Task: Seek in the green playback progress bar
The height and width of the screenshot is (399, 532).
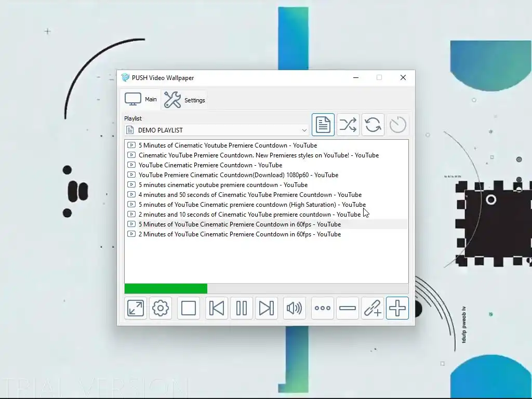Action: pyautogui.click(x=267, y=288)
